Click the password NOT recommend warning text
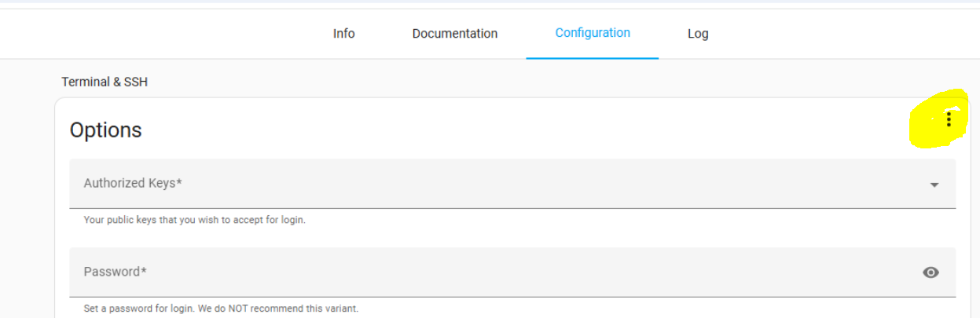Viewport: 980px width, 318px height. point(221,309)
